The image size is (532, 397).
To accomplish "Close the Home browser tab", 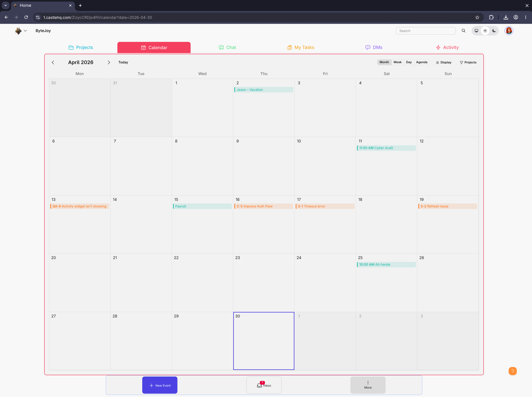I will (x=70, y=5).
